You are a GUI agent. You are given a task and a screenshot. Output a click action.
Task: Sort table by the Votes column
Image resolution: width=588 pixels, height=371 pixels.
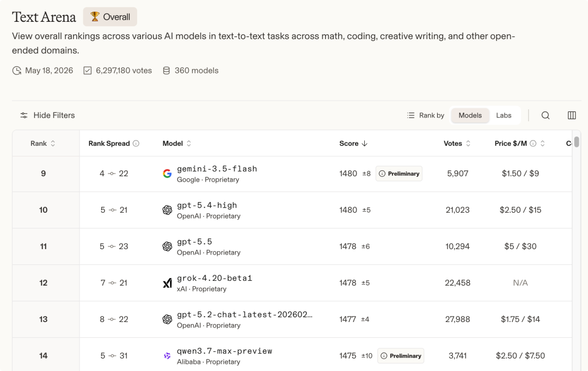[457, 144]
